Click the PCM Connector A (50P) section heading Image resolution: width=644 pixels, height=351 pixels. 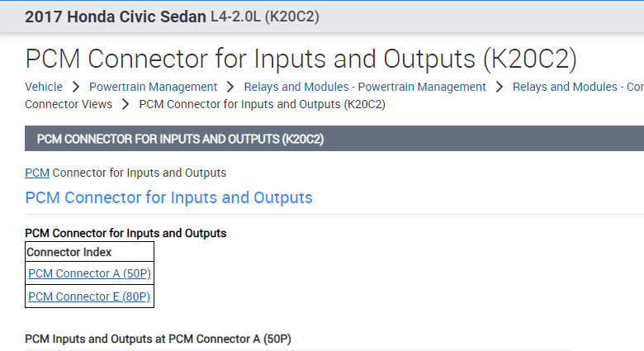click(x=158, y=339)
